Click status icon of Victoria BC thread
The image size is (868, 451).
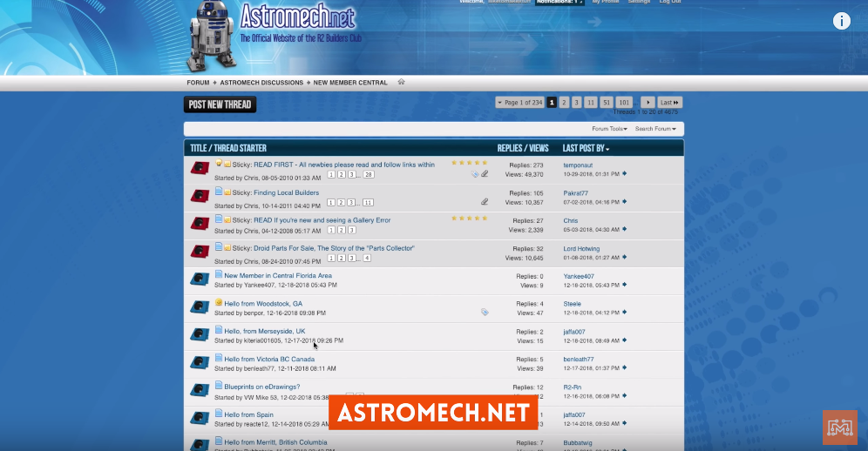200,362
